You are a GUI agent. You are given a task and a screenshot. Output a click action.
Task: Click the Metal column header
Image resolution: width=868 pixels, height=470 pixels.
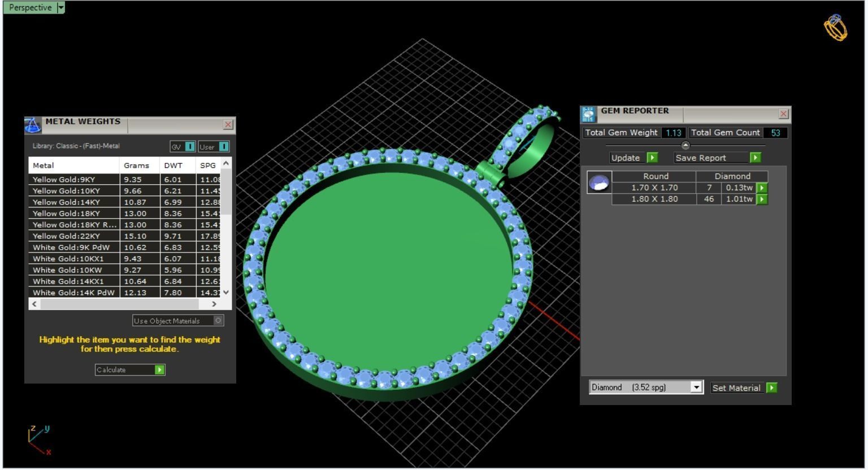74,166
